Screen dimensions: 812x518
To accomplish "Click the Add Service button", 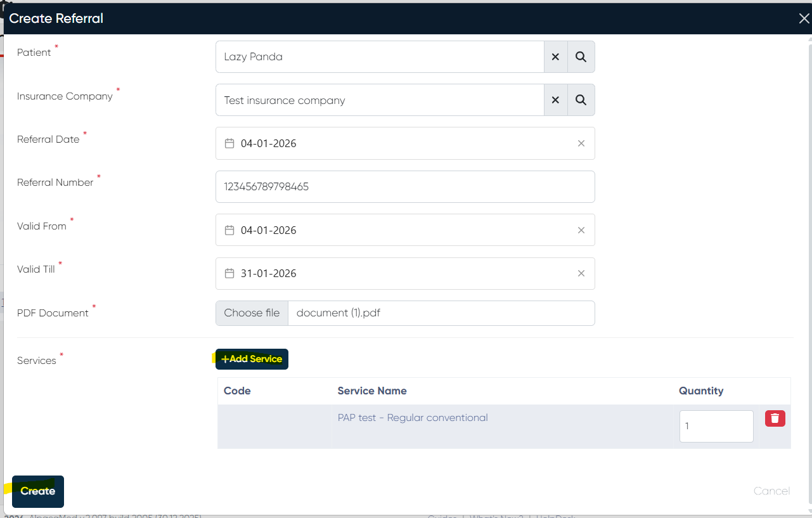I will click(x=252, y=359).
